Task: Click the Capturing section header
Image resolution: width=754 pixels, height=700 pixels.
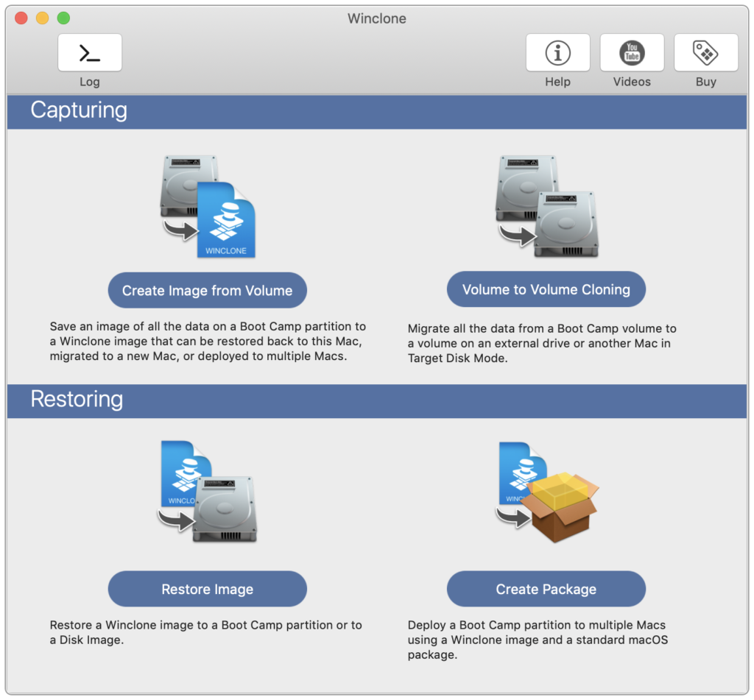Action: 377,112
